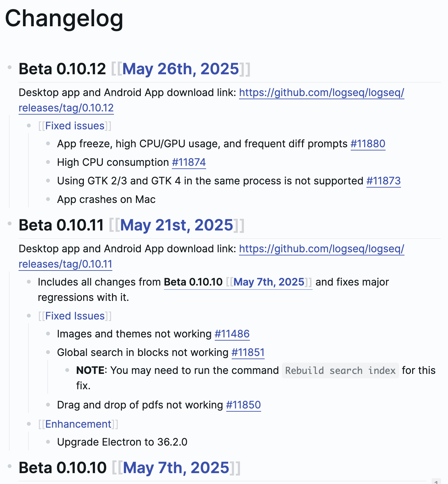The image size is (448, 484).
Task: Open May 21st, 2025 page reference
Action: pyautogui.click(x=177, y=225)
